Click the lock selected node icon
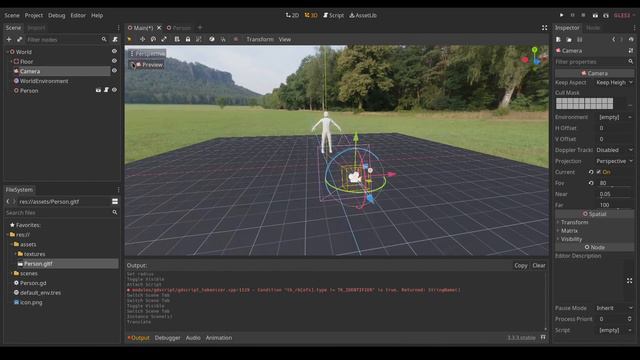Viewport: 640px width, 360px height. [188, 39]
